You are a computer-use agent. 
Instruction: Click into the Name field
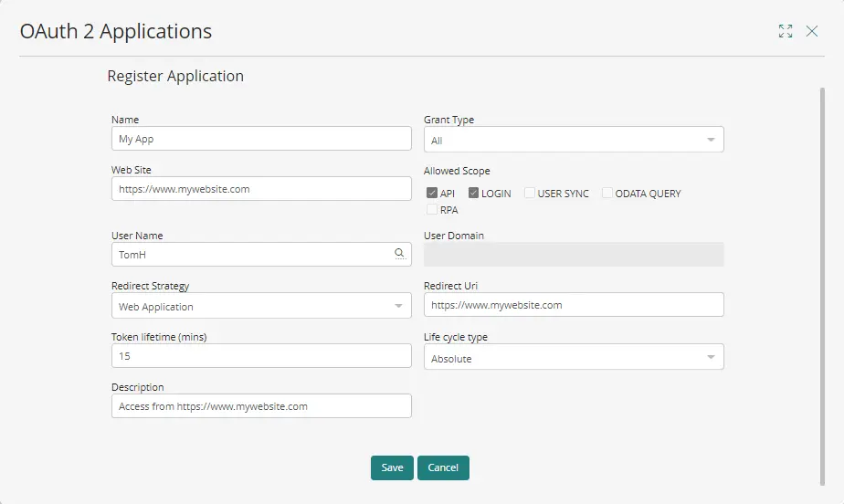(x=261, y=139)
